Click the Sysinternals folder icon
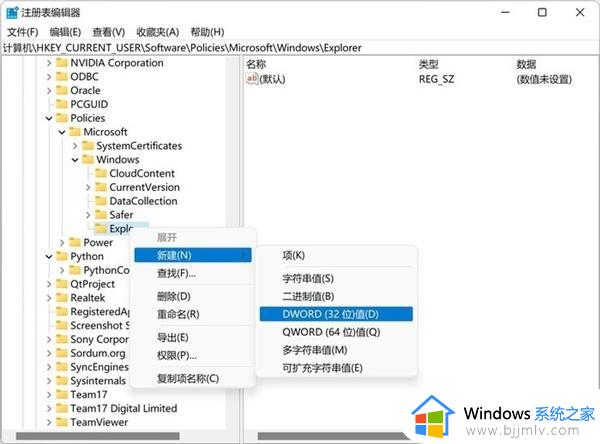The width and height of the screenshot is (600, 444). tap(62, 380)
